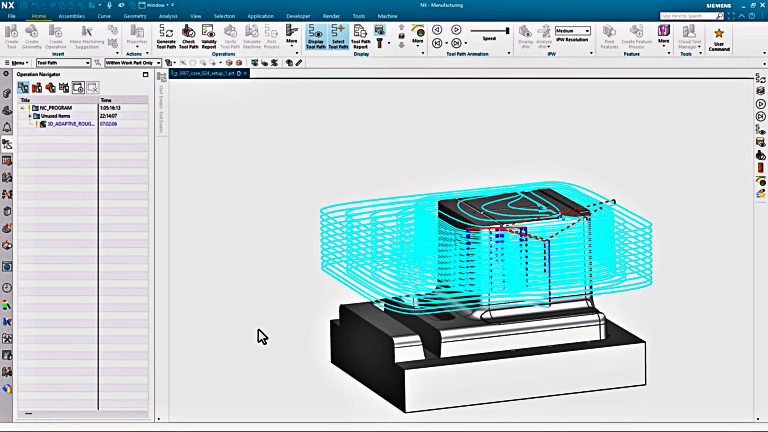This screenshot has width=768, height=432.
Task: Open the Geometry ribbon tab
Action: coord(135,16)
